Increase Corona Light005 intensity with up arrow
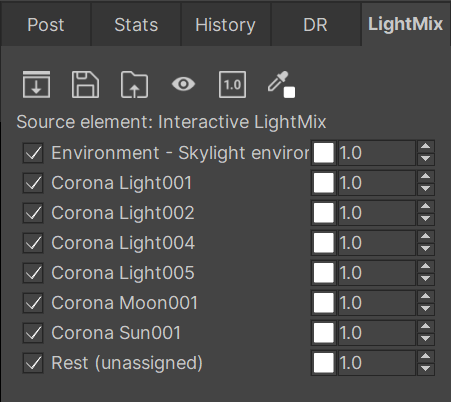451x402 pixels. tap(426, 267)
